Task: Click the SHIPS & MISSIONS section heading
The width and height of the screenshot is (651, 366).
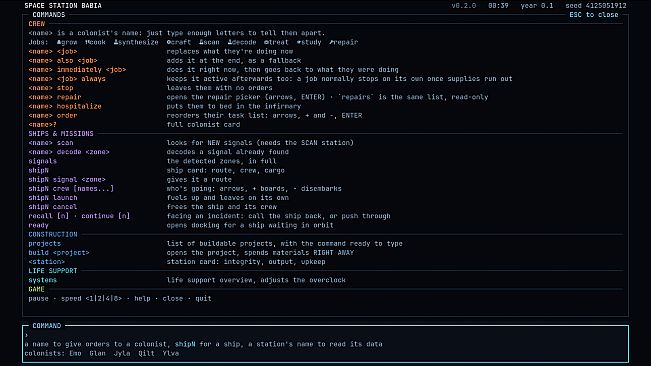Action: (61, 134)
